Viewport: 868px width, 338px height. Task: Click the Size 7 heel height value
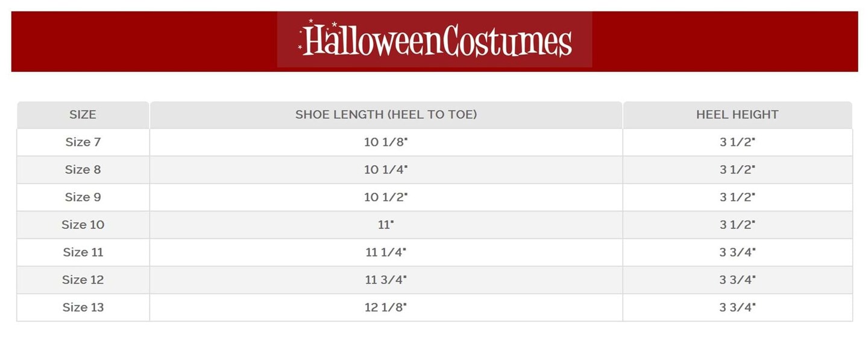737,142
